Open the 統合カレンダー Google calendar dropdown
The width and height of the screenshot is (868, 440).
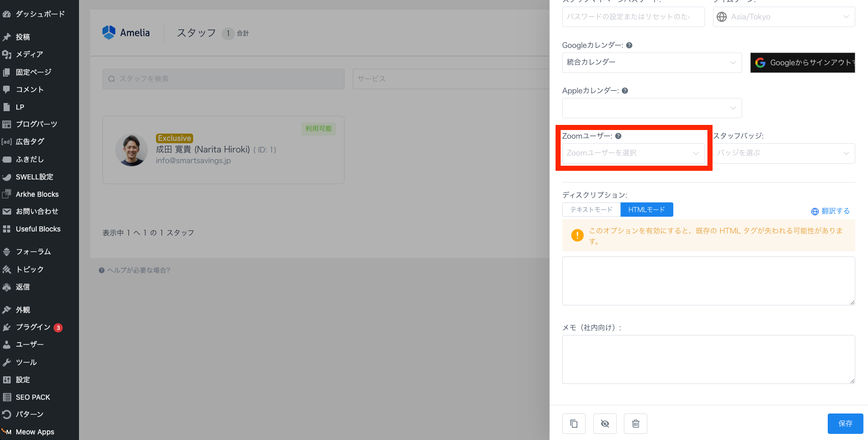coord(651,62)
